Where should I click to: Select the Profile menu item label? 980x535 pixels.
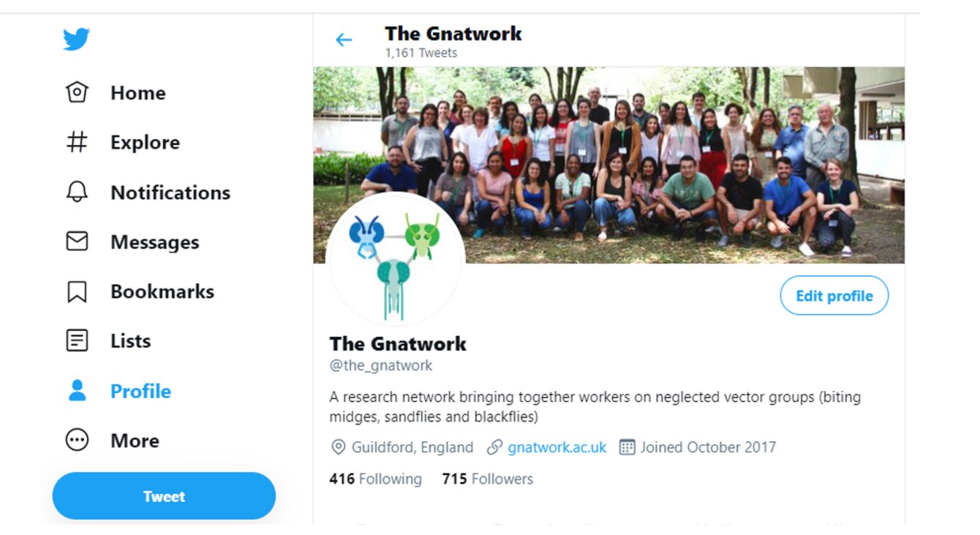coord(140,391)
